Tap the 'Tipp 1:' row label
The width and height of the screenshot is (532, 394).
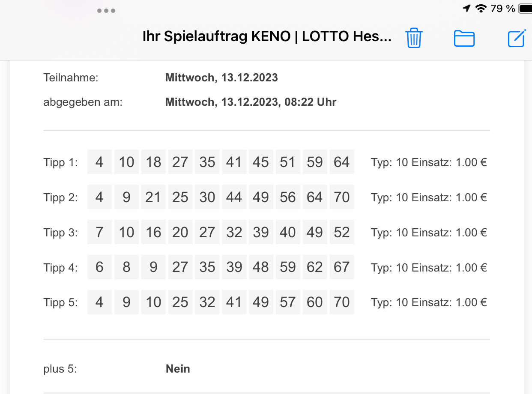point(60,163)
